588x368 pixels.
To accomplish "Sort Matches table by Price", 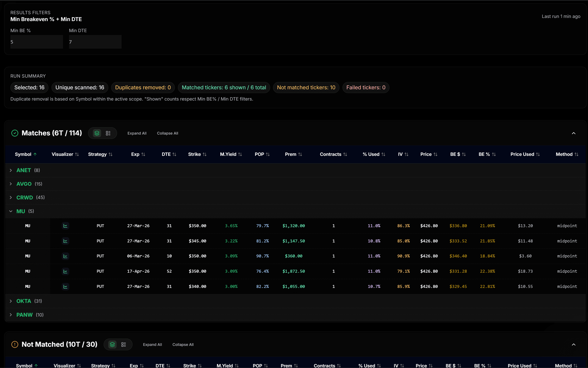I will [429, 154].
